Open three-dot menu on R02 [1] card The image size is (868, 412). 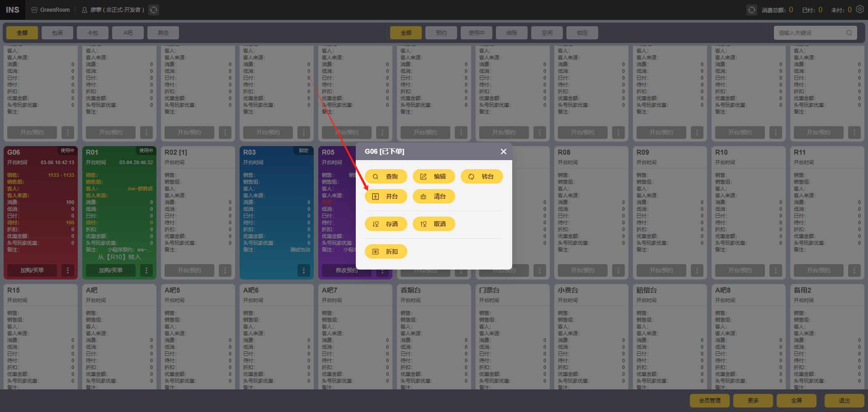[x=225, y=270]
